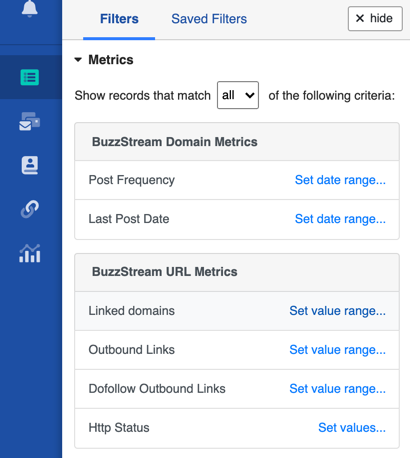410x458 pixels.
Task: Click the Linked domains row label
Action: click(131, 311)
